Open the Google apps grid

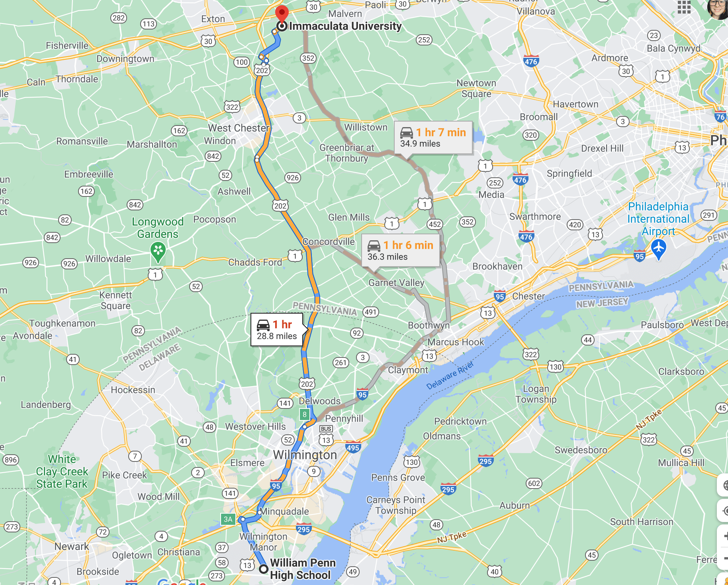684,7
